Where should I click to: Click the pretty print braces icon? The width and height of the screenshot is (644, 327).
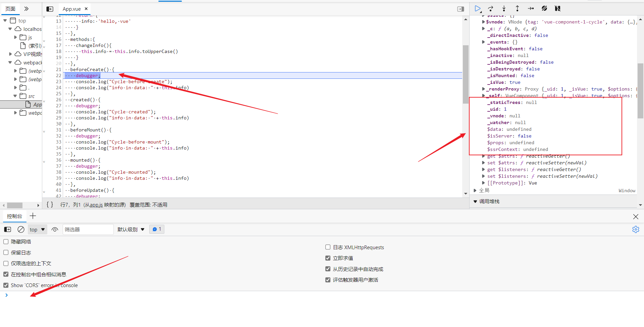(50, 205)
